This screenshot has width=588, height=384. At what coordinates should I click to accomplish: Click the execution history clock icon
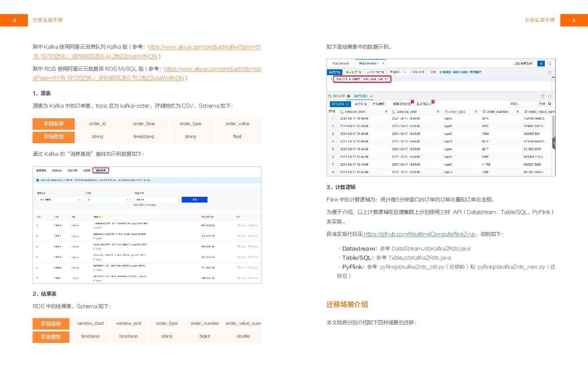330,96
